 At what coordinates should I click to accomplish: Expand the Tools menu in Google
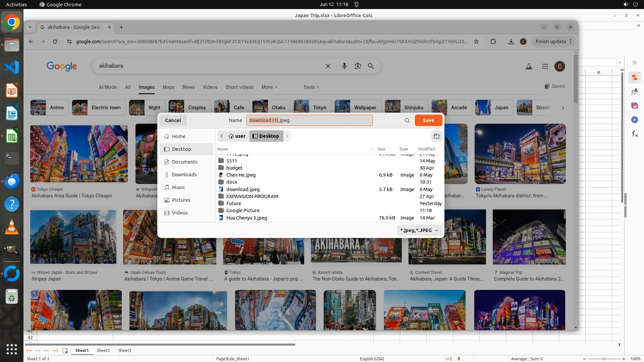pos(311,87)
